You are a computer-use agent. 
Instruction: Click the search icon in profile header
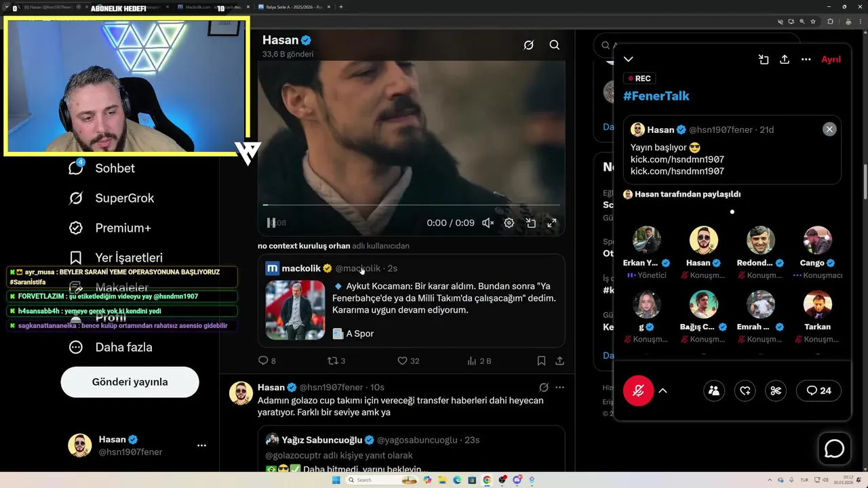pos(554,45)
